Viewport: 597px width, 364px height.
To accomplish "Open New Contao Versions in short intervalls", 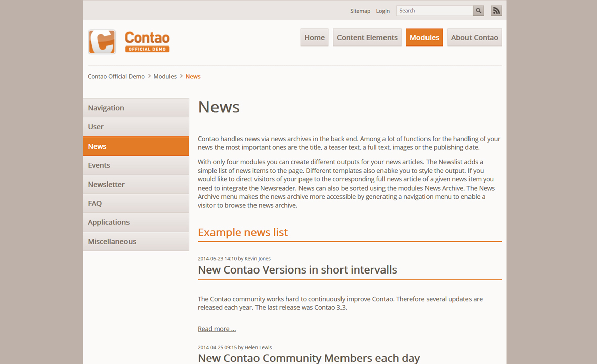I will pyautogui.click(x=297, y=269).
